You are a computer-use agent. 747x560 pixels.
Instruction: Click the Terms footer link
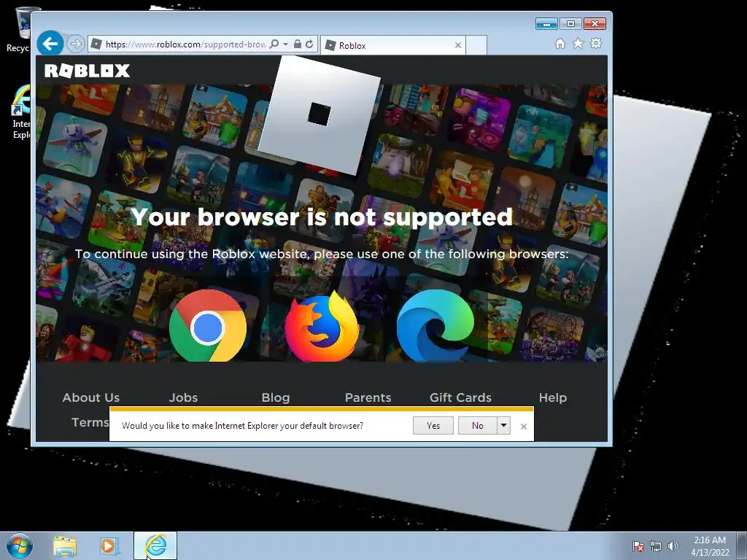pyautogui.click(x=90, y=422)
